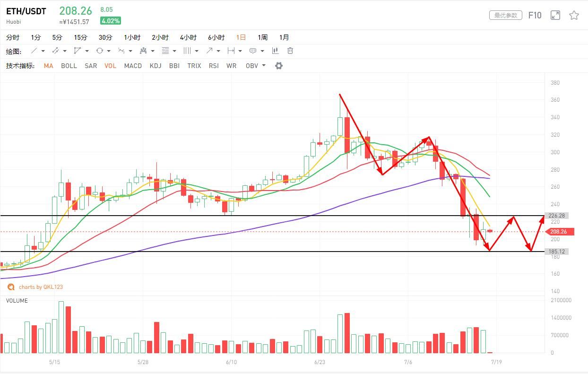The image size is (588, 374).
Task: Pick the arrow drawing tool
Action: pyautogui.click(x=209, y=51)
